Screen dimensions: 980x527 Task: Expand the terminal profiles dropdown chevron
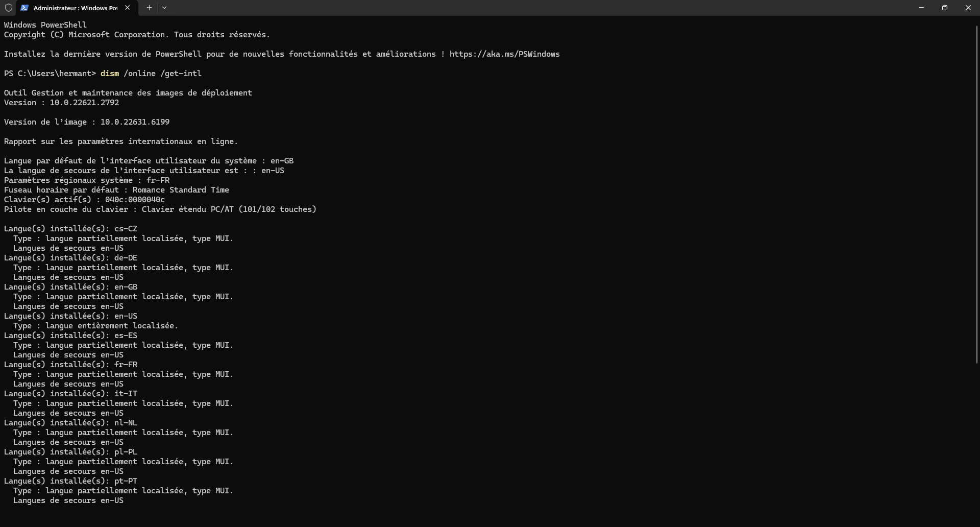(164, 8)
